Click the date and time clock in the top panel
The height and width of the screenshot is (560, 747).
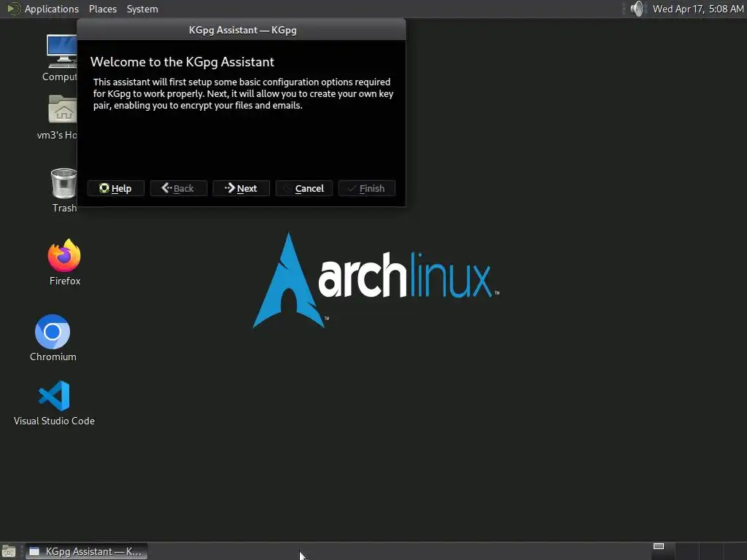(x=698, y=9)
